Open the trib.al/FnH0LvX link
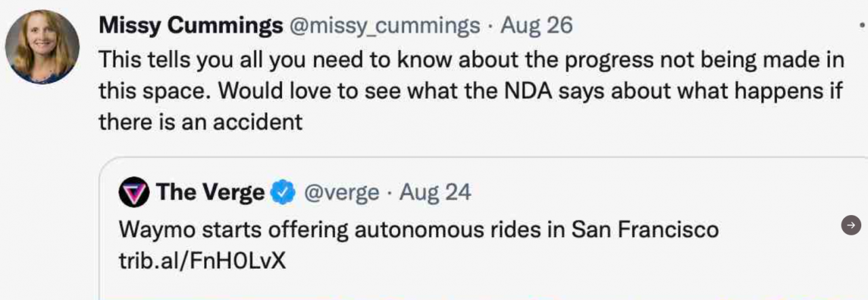This screenshot has width=868, height=300. 202,261
